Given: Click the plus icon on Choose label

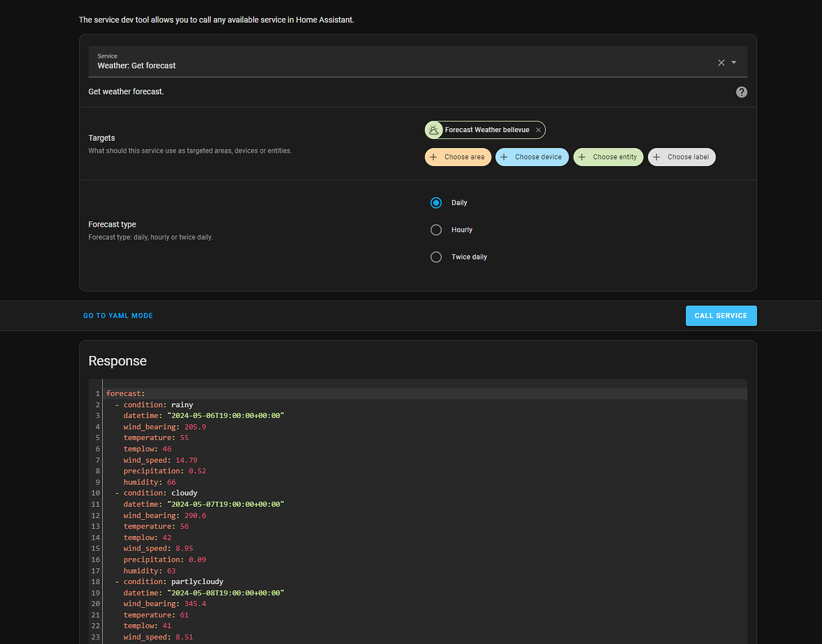Looking at the screenshot, I should [x=656, y=157].
